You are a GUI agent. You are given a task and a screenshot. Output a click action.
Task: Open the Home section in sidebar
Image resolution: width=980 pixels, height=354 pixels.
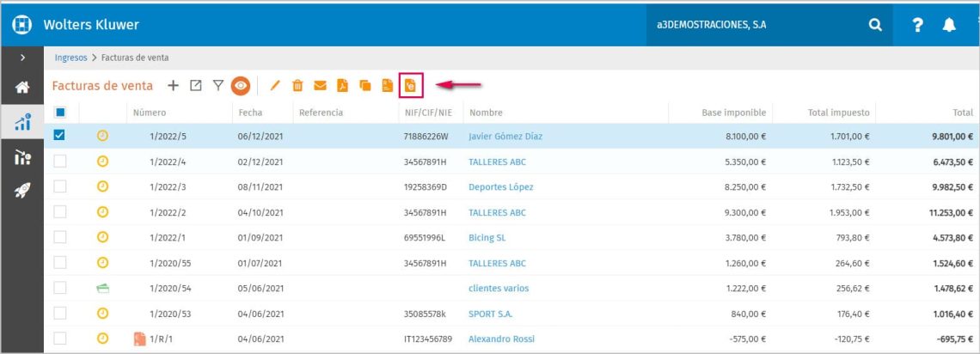[x=22, y=88]
